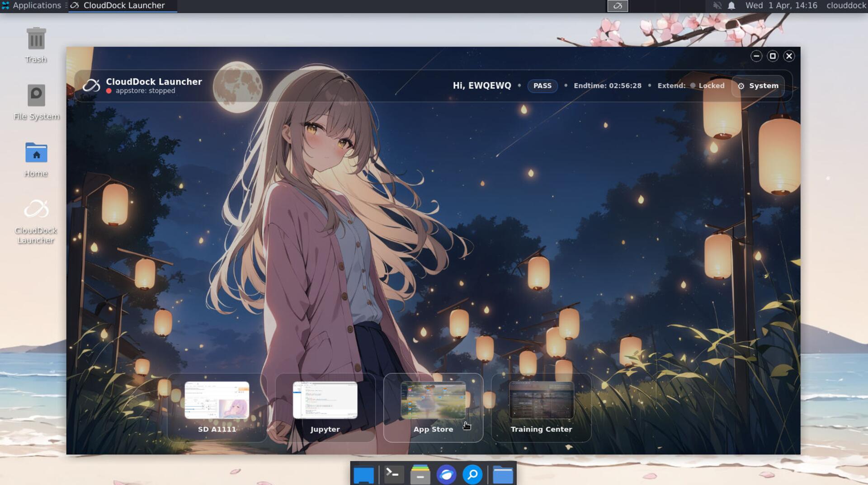Unmute the volume icon in system tray
Viewport: 868px width, 485px height.
coord(717,5)
